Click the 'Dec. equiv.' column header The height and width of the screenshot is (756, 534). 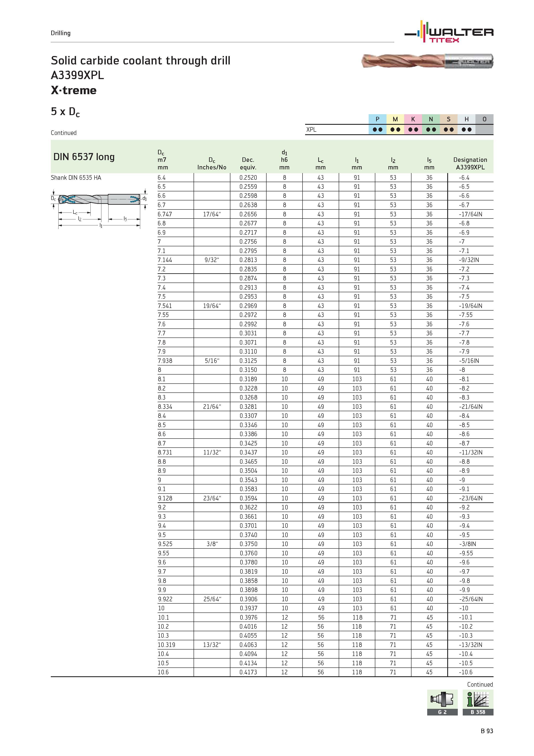tap(248, 163)
